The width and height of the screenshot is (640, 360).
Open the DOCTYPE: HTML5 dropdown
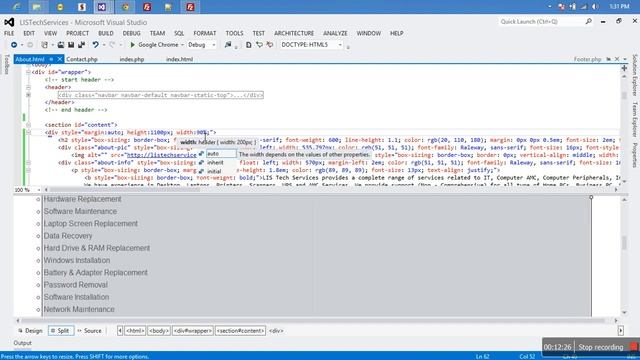340,45
